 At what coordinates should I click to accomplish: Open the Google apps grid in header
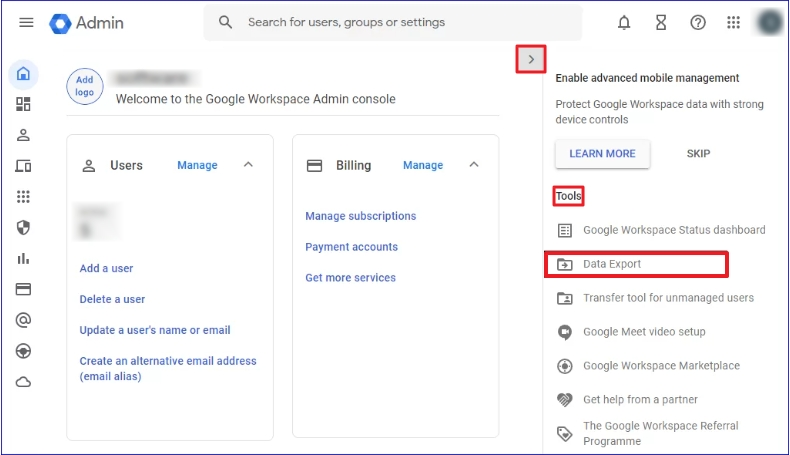tap(734, 23)
